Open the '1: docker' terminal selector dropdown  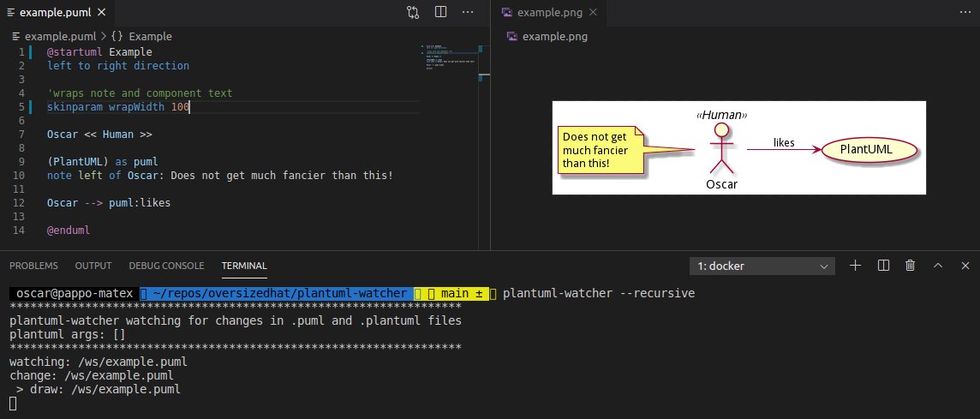coord(762,266)
